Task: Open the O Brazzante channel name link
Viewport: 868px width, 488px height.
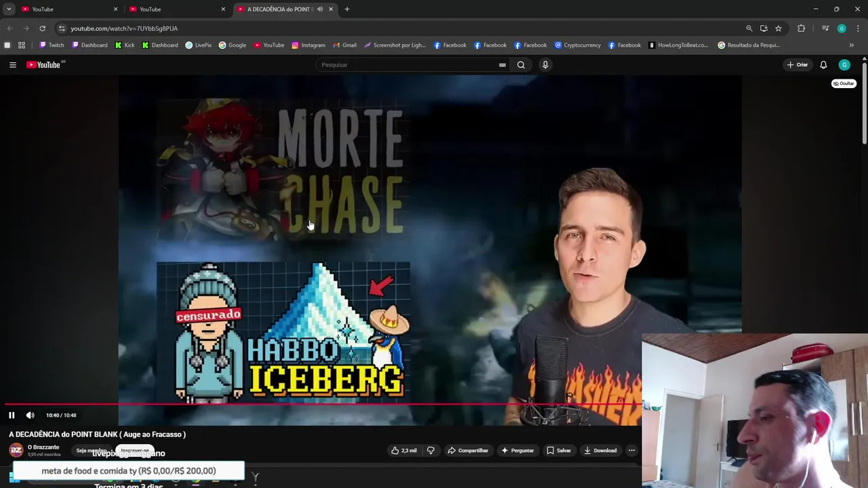Action: [43, 447]
